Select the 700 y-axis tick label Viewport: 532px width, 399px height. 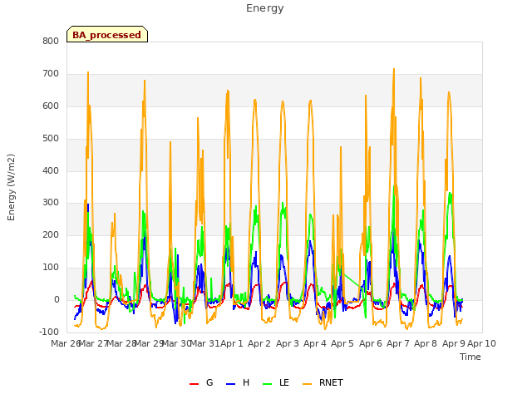click(x=51, y=74)
